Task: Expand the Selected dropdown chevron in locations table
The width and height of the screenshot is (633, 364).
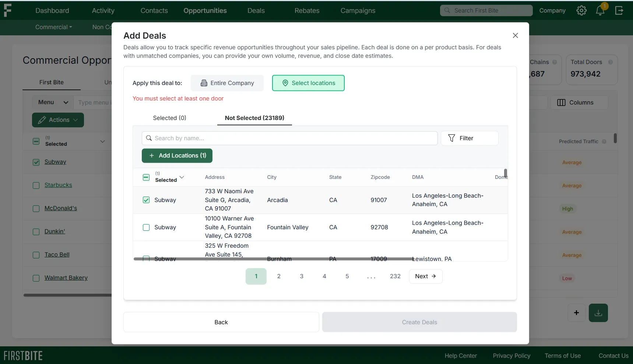Action: tap(182, 177)
